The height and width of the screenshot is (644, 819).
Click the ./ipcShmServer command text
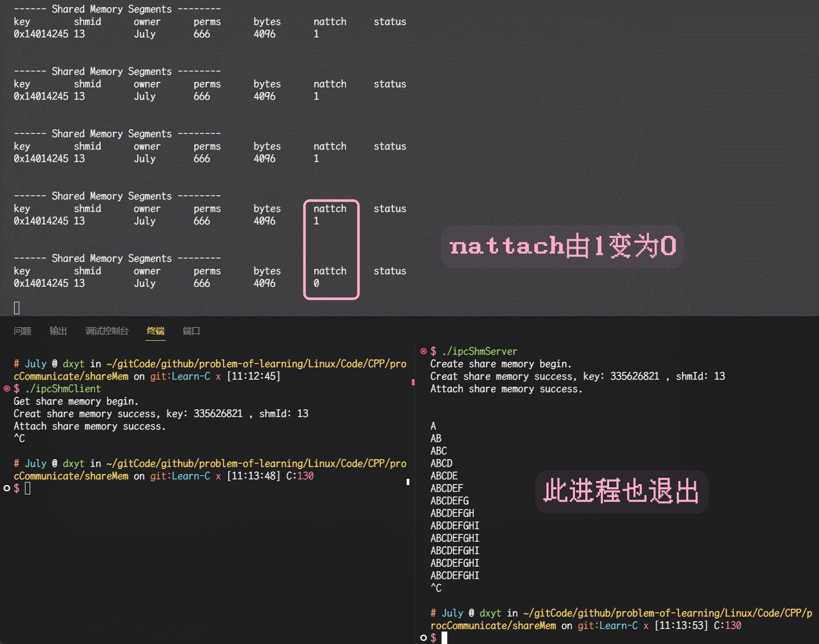point(479,351)
